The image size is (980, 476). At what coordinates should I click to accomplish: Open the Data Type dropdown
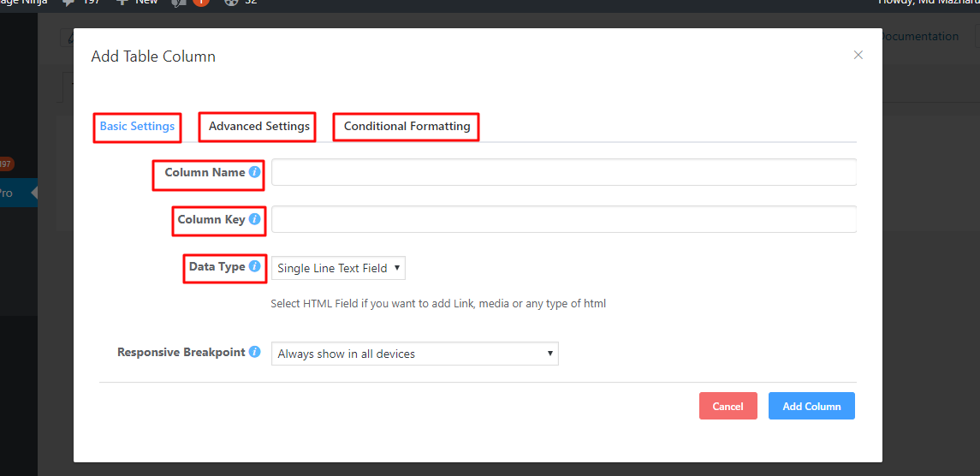pyautogui.click(x=338, y=268)
